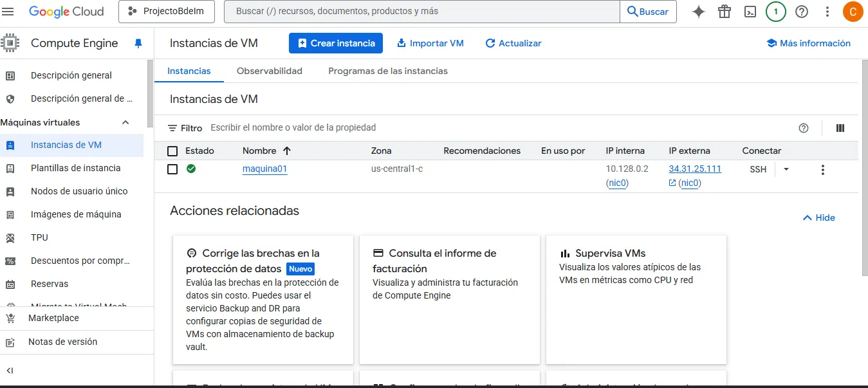Open the Consulta el informe de facturación card

coord(450,300)
